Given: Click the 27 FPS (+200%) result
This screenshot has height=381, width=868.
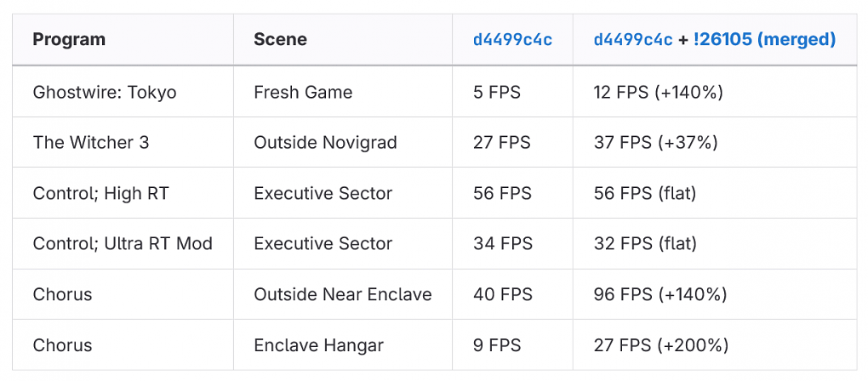Looking at the screenshot, I should coord(661,345).
